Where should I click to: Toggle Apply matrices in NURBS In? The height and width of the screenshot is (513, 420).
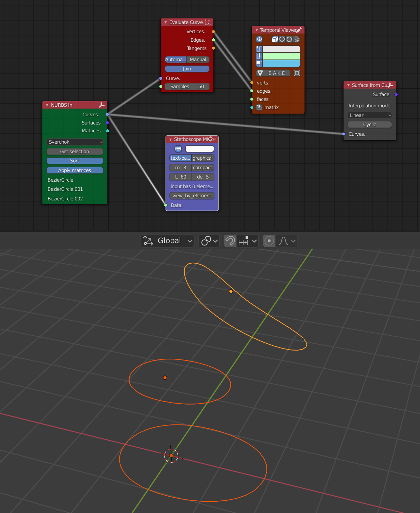75,170
